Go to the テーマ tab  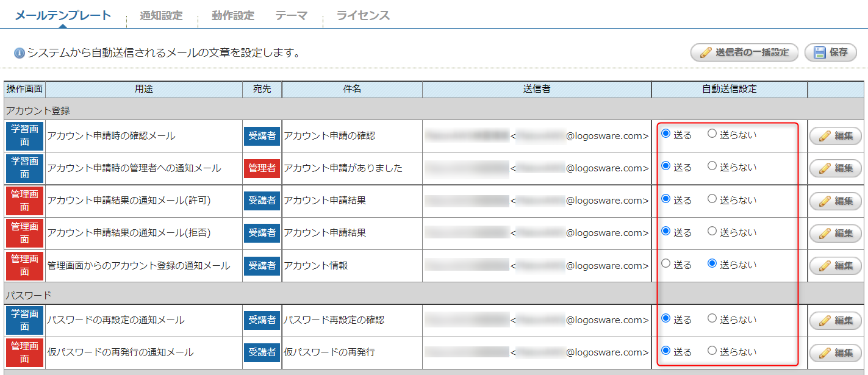[x=291, y=16]
